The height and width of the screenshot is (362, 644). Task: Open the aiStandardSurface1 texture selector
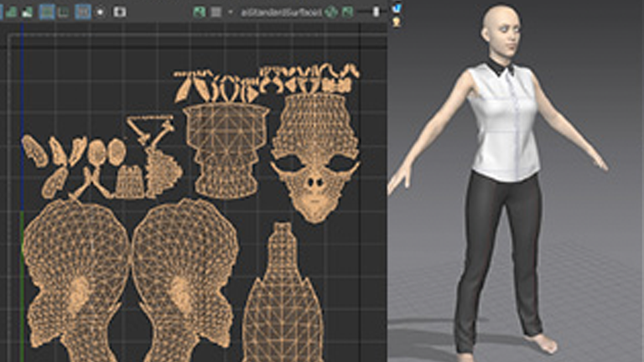[280, 12]
